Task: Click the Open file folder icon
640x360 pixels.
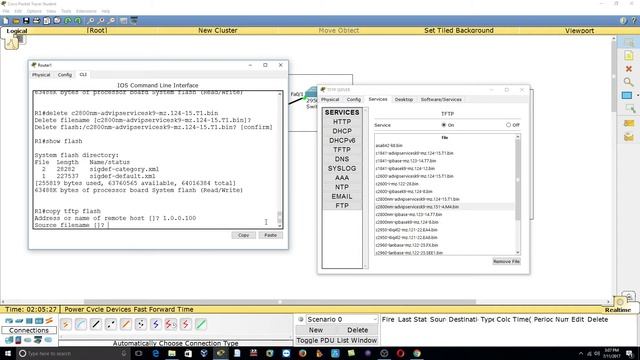Action: pos(16,21)
